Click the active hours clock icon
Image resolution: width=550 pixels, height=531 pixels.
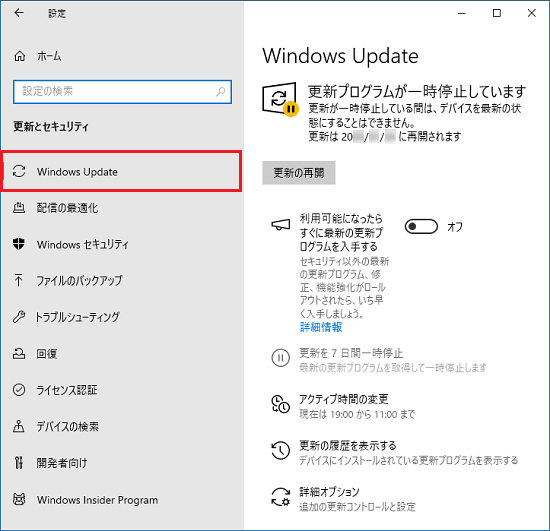pyautogui.click(x=281, y=404)
